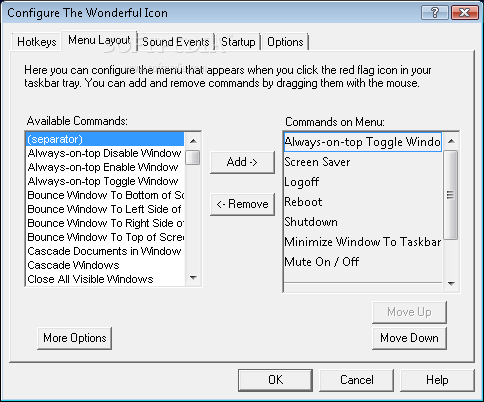Click the <- Remove button
The image size is (484, 402).
242,204
